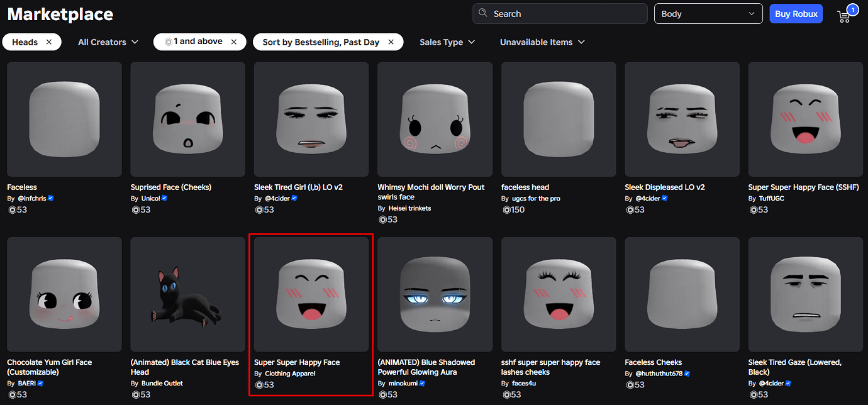Image resolution: width=868 pixels, height=405 pixels.
Task: Click the 'Suprised Face (Cheeks)' title
Action: click(x=171, y=187)
